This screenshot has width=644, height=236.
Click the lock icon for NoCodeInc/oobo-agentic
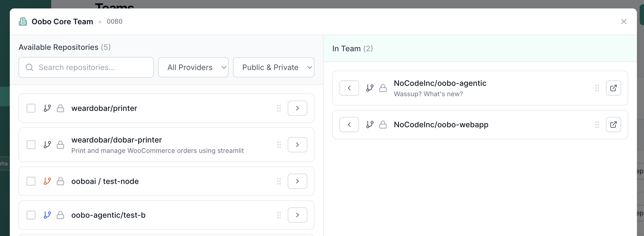383,88
